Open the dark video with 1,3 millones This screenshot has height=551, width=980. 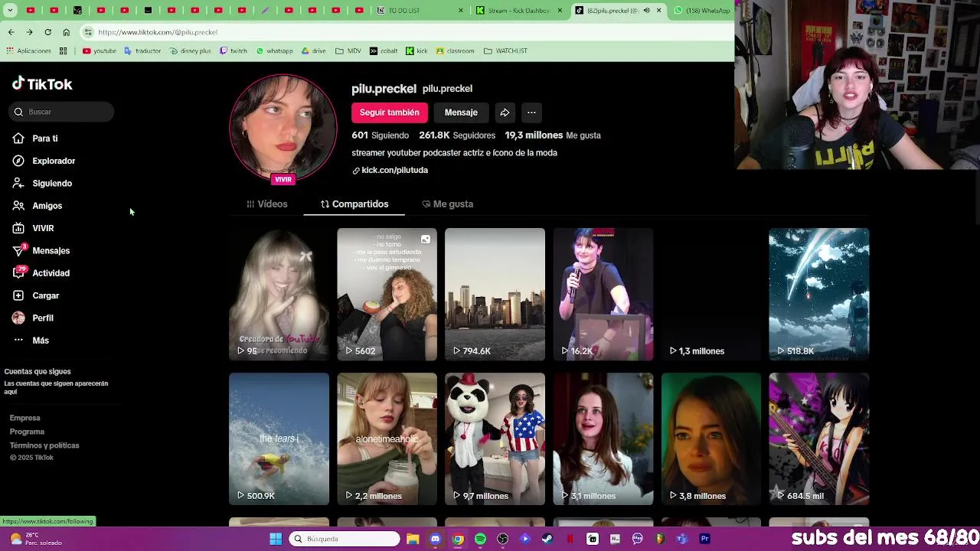click(711, 294)
